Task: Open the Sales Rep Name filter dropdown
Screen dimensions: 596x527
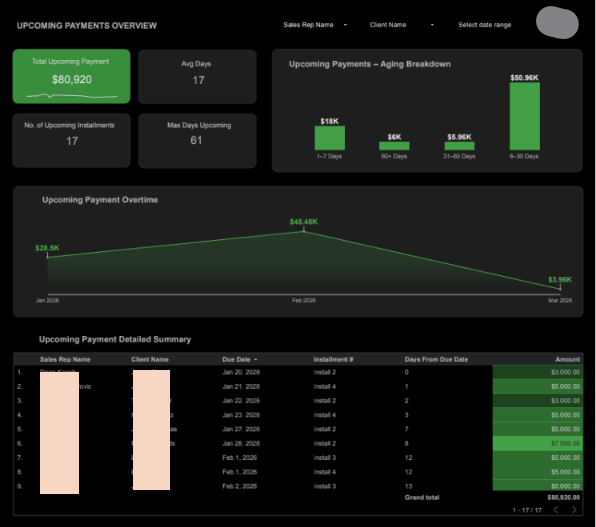Action: coord(315,25)
